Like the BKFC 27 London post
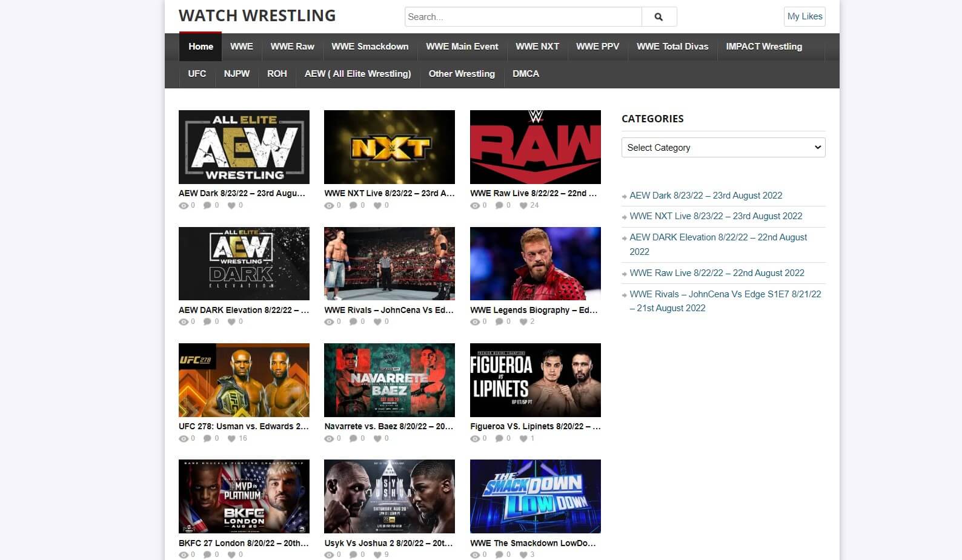 (x=231, y=555)
